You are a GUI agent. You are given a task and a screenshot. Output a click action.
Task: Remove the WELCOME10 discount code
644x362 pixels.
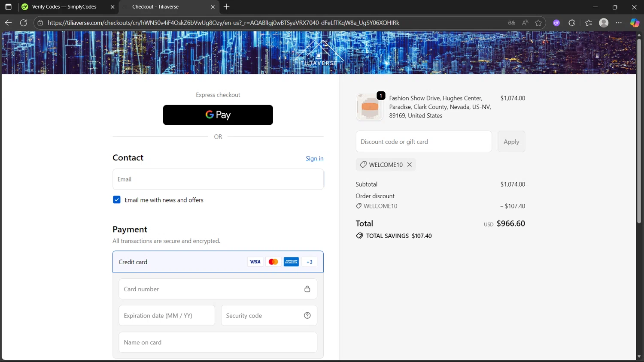click(x=410, y=165)
